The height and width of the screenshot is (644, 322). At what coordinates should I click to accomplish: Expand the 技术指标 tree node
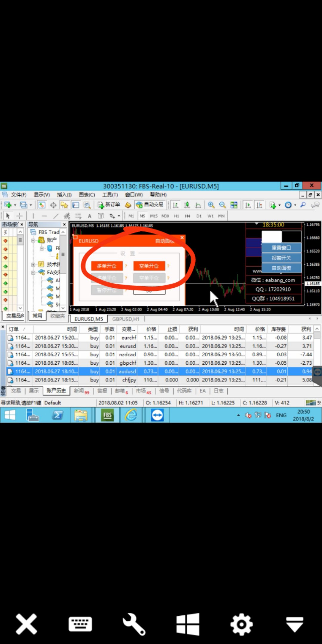(x=33, y=264)
